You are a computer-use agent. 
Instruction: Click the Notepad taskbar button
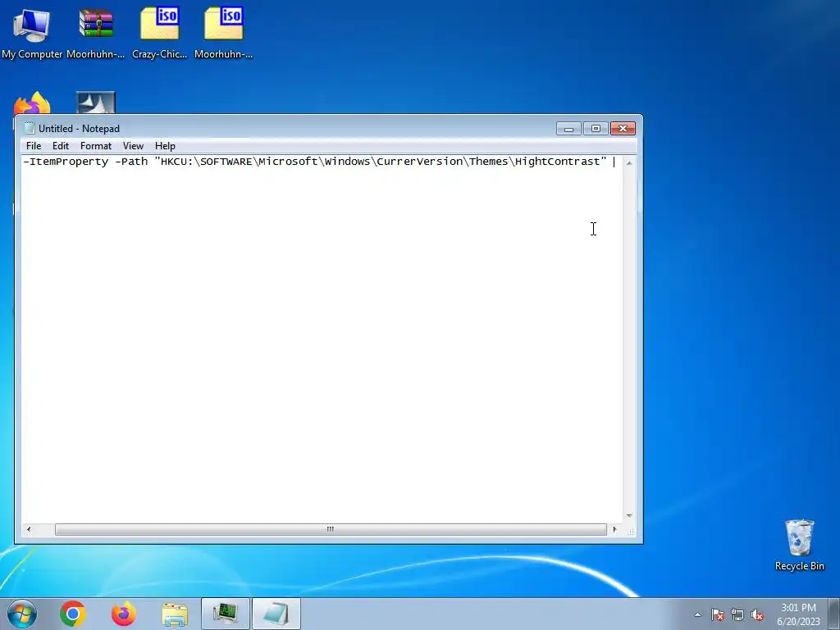pyautogui.click(x=276, y=614)
